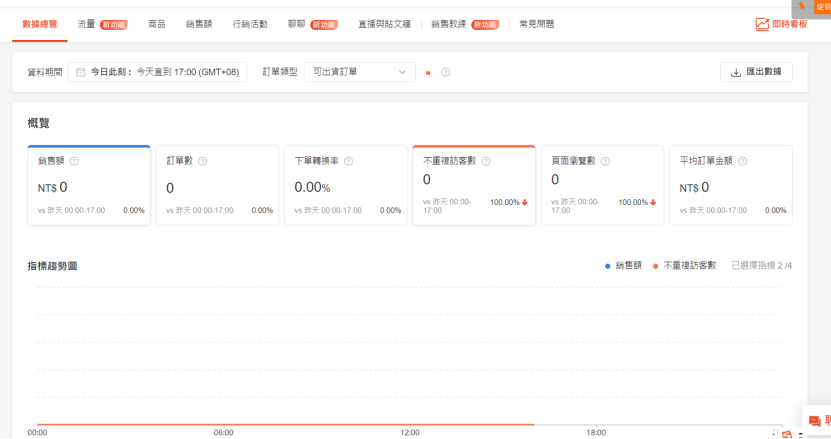Image resolution: width=831 pixels, height=439 pixels.
Task: Click the help icon beside 下單轉換率
Action: click(x=348, y=161)
